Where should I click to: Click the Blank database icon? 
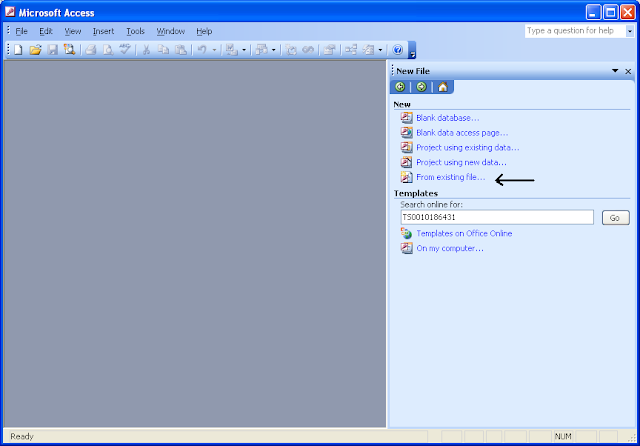pos(406,118)
